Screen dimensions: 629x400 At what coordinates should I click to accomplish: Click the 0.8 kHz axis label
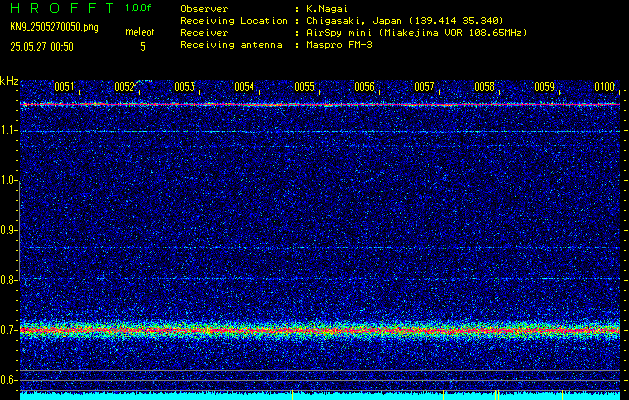pos(7,280)
